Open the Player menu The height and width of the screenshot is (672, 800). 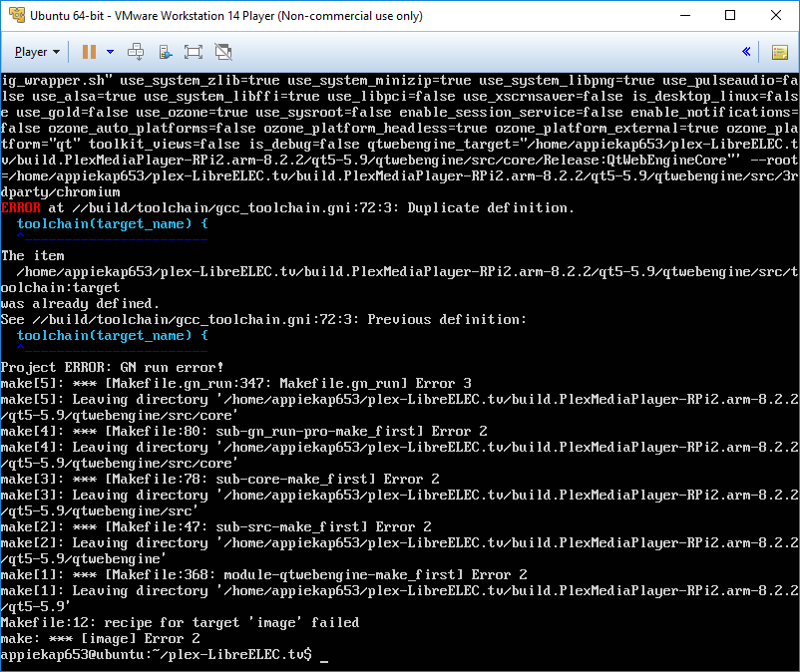tap(37, 52)
